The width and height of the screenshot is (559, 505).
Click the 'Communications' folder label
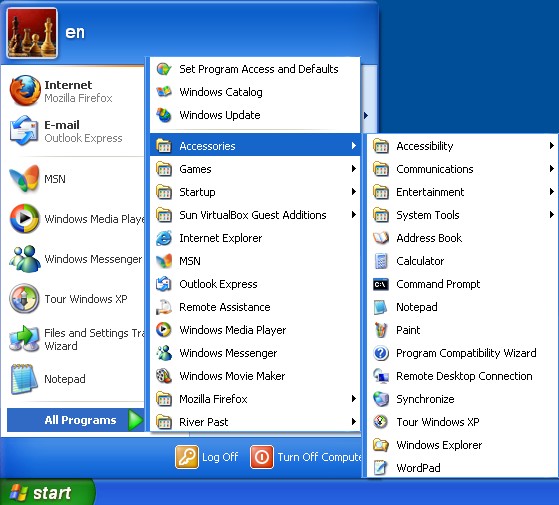[435, 169]
